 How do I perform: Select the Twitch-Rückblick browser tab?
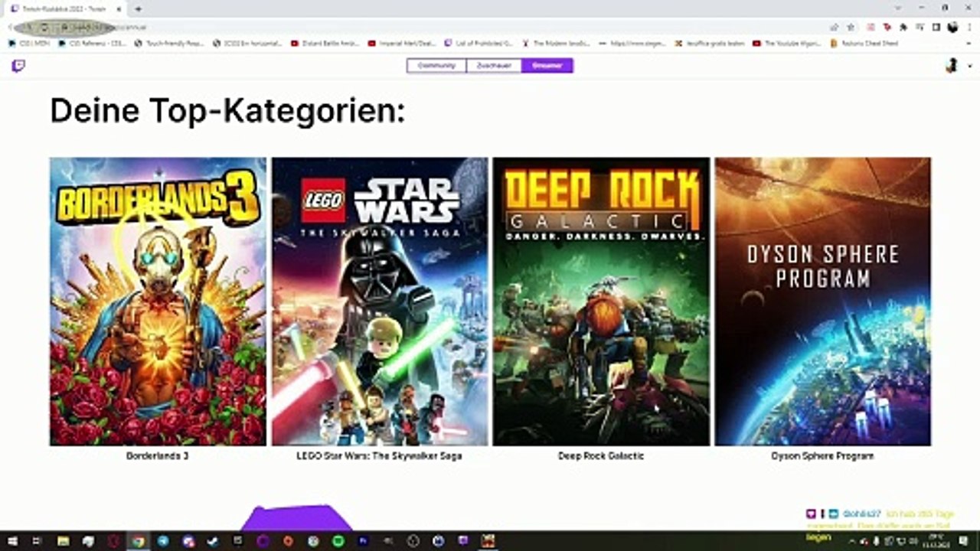(x=65, y=8)
